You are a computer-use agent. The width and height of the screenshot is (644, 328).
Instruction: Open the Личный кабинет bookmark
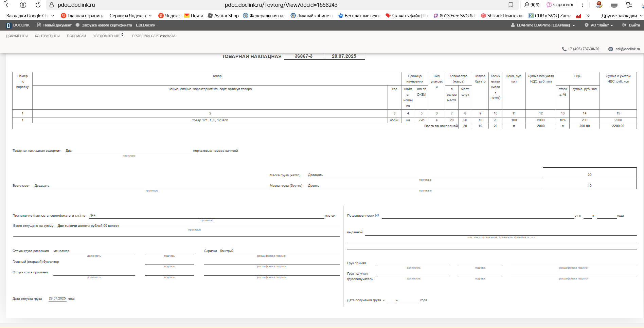311,16
